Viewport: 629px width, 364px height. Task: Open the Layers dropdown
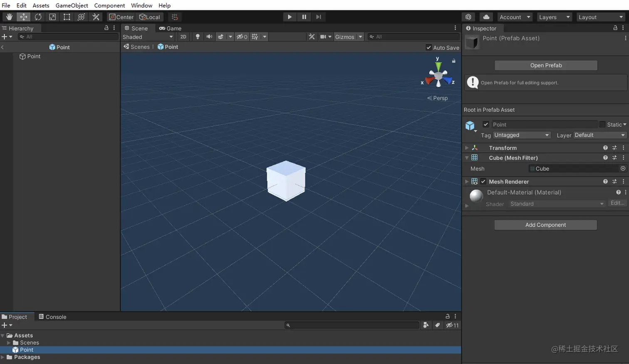coord(554,17)
